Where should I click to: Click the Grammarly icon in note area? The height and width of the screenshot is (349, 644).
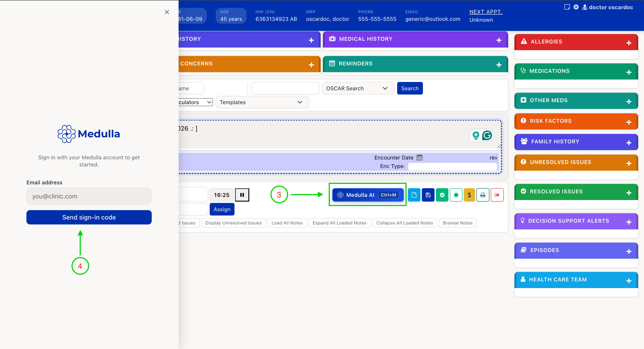[x=487, y=135]
